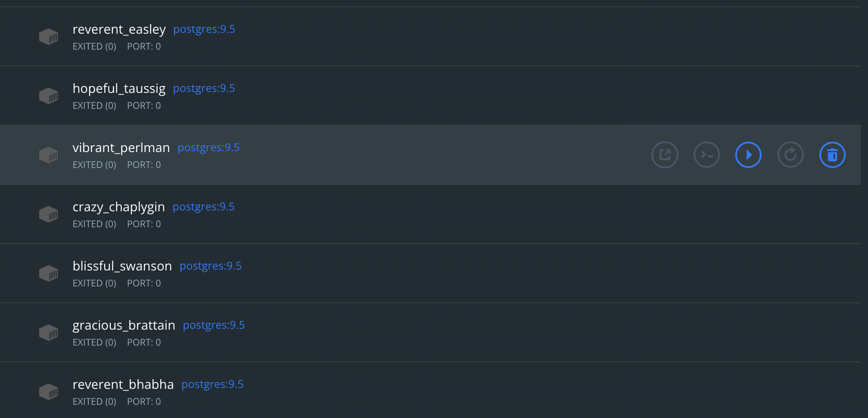The width and height of the screenshot is (868, 418).
Task: Click the container cube icon beside hopeful_taussig
Action: click(x=49, y=96)
